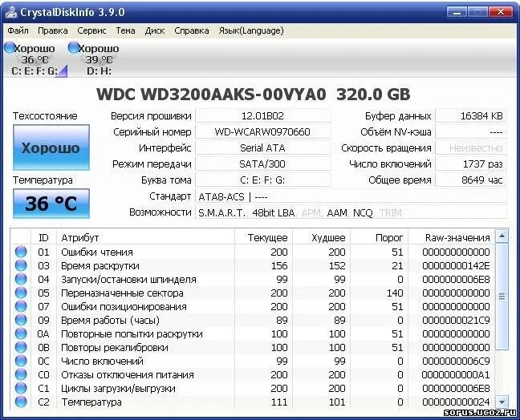Click status orb for attribute 03 Время раскрутки
The width and height of the screenshot is (520, 420).
click(21, 265)
